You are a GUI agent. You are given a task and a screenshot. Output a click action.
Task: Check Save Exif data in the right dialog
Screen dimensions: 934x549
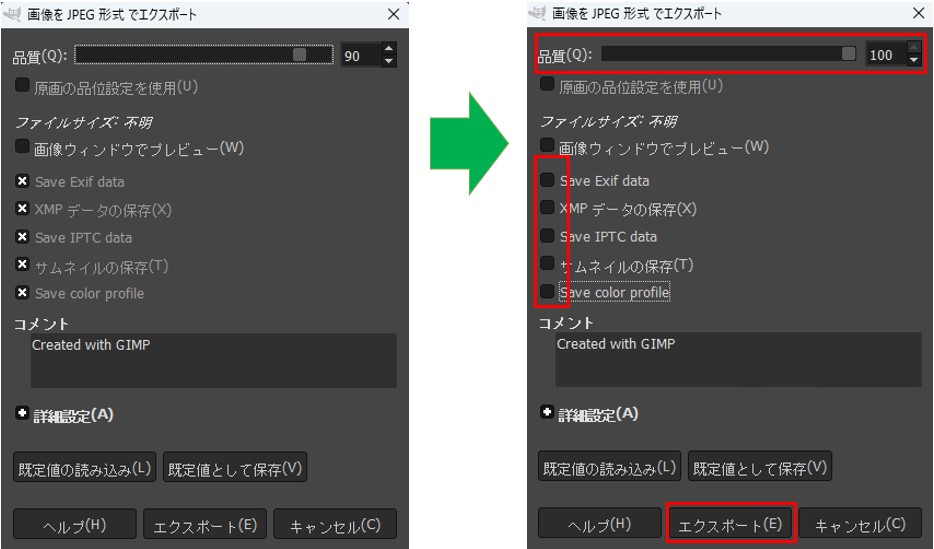[547, 180]
